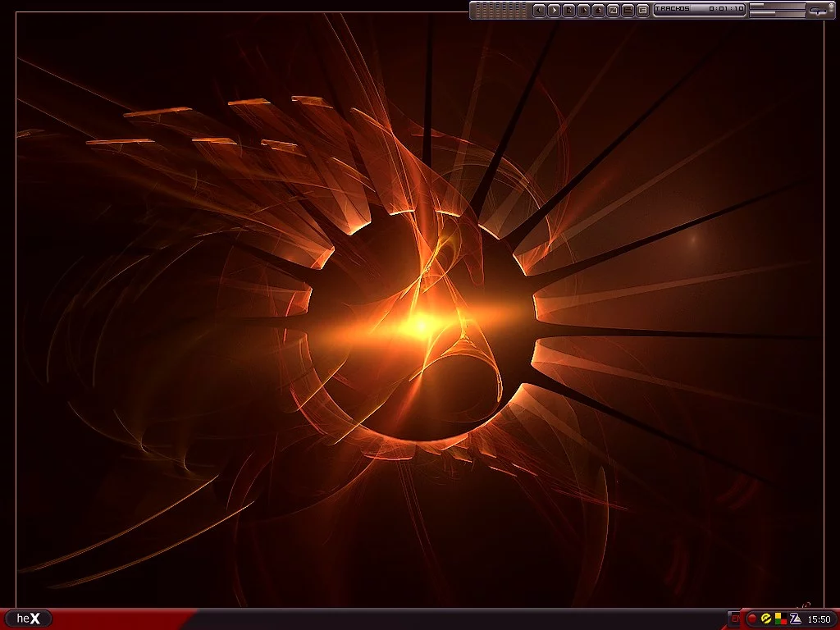Open the heX start menu
The height and width of the screenshot is (630, 840).
click(28, 619)
